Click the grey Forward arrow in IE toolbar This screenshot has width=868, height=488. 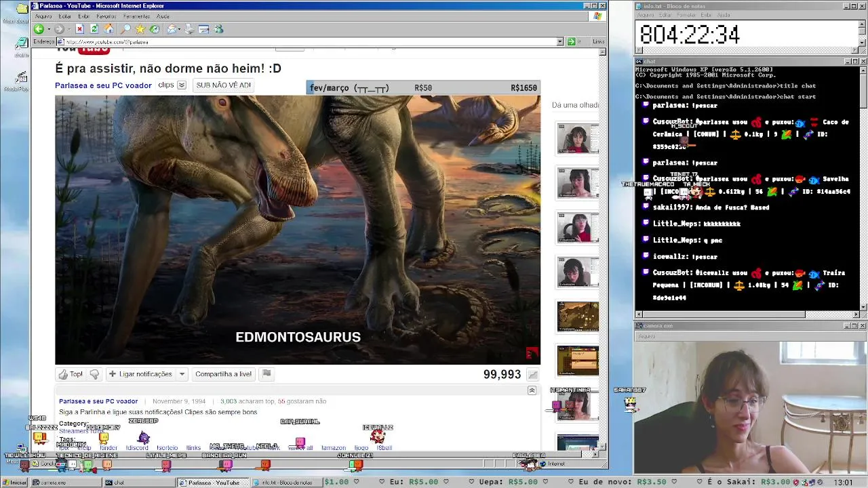pyautogui.click(x=59, y=29)
